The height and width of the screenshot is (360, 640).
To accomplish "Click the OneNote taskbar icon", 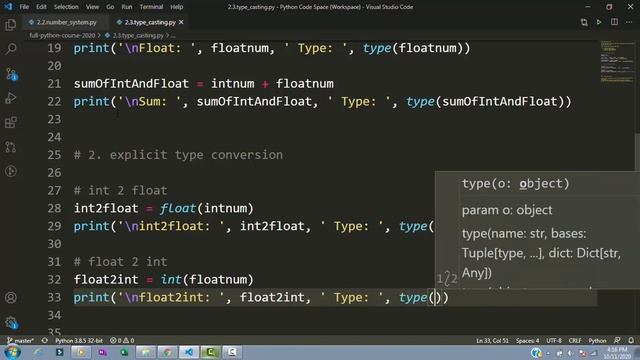I will pos(102,352).
